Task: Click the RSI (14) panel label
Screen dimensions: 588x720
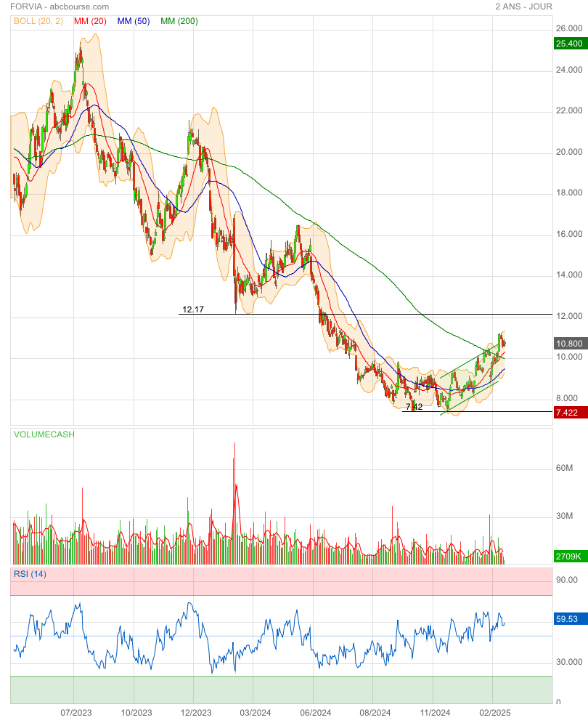Action: (x=30, y=574)
